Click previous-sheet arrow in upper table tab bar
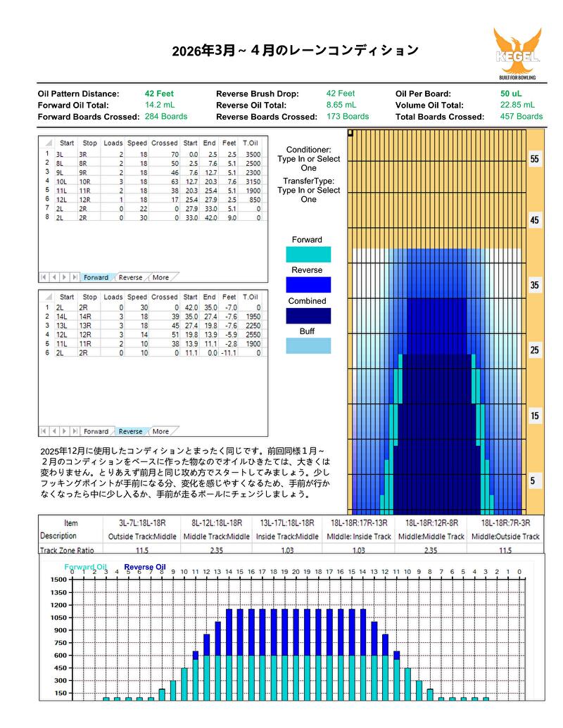Screen dimensions: 563x728 click(54, 277)
